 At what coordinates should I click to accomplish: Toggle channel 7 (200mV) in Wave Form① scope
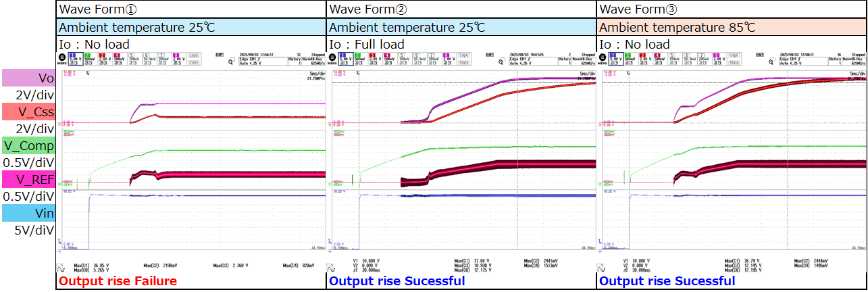click(164, 59)
